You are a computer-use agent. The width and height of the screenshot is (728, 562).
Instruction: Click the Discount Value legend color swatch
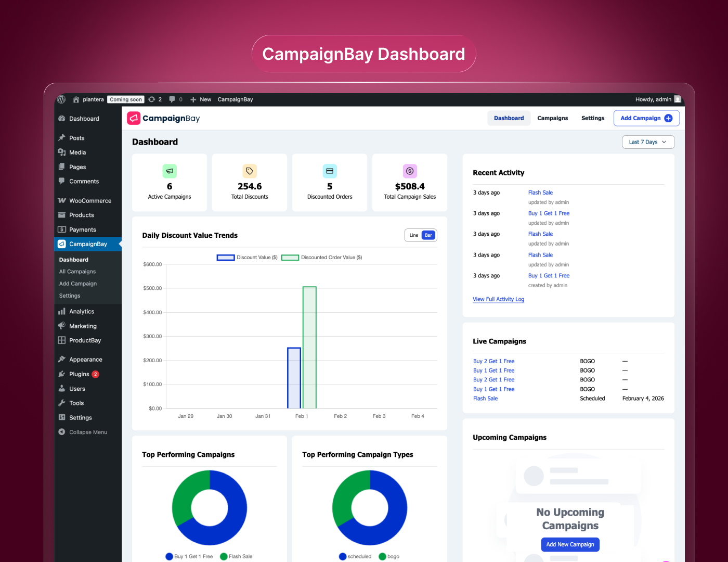(225, 257)
